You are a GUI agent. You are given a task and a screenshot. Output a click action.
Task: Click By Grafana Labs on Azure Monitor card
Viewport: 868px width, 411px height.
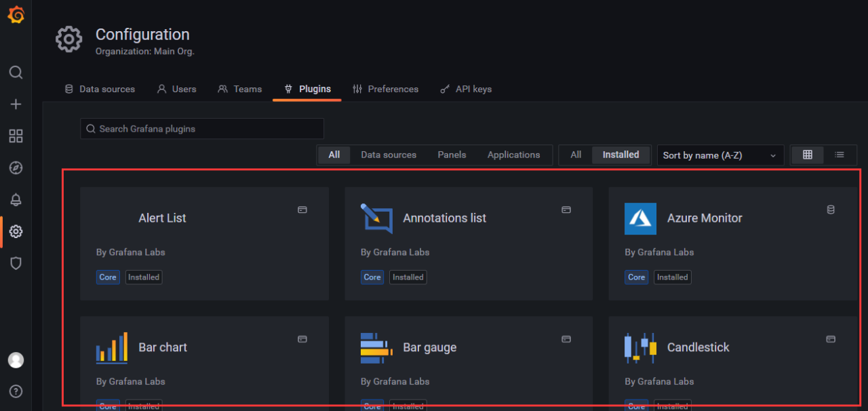point(659,252)
